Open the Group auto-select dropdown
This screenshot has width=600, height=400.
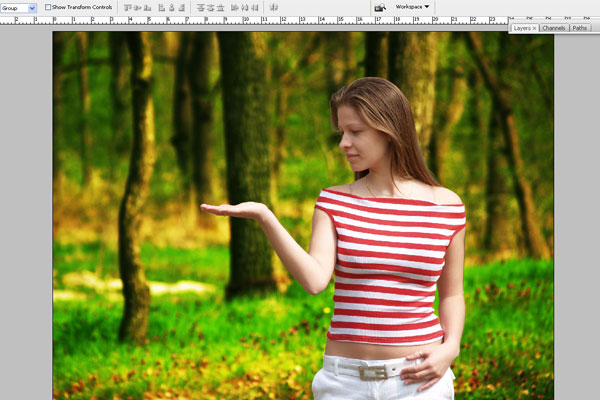[x=18, y=7]
